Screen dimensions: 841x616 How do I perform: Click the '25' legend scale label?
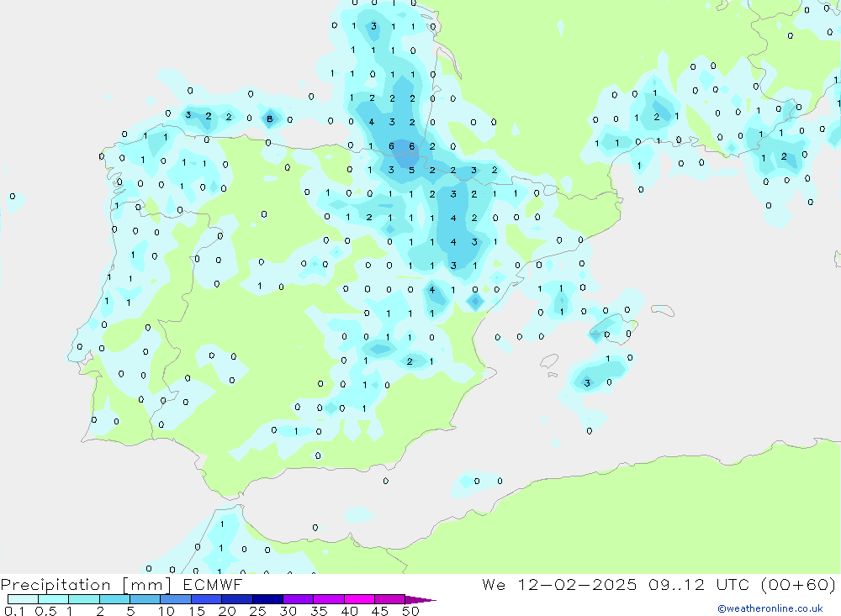(x=257, y=611)
